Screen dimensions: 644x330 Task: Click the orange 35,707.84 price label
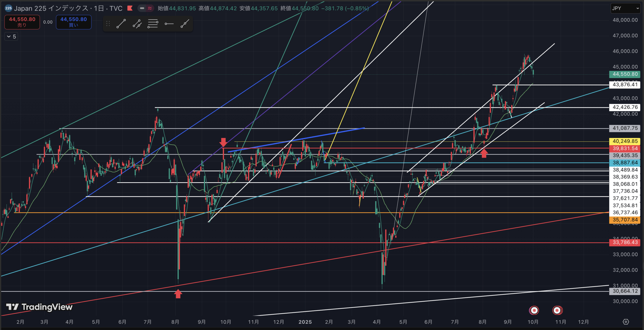[x=625, y=220]
